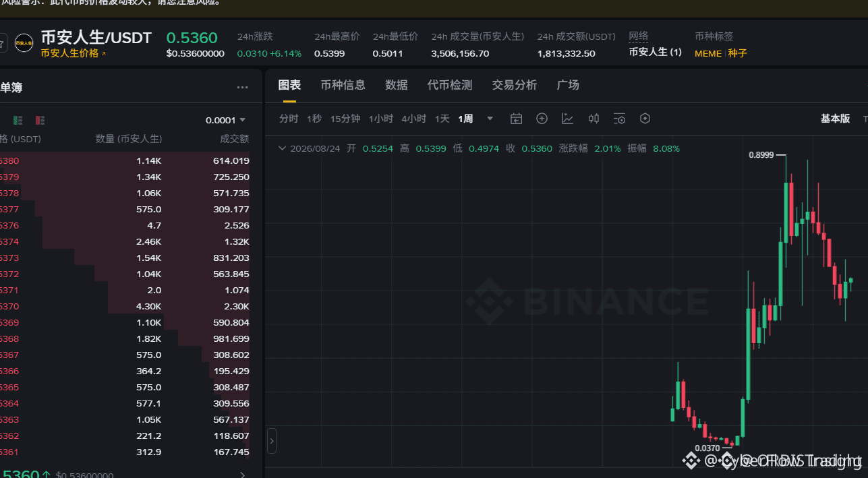
Task: Click the 币安人生 (1) network value
Action: (655, 52)
